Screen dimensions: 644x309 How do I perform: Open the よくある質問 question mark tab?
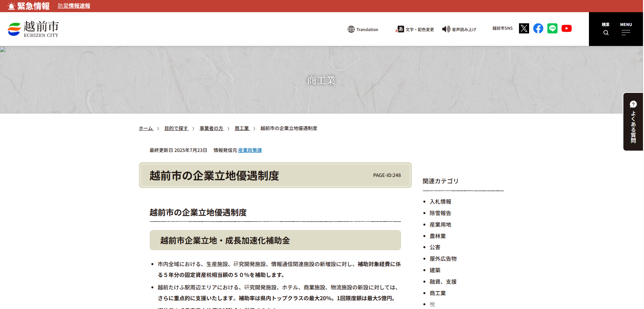pos(633,122)
